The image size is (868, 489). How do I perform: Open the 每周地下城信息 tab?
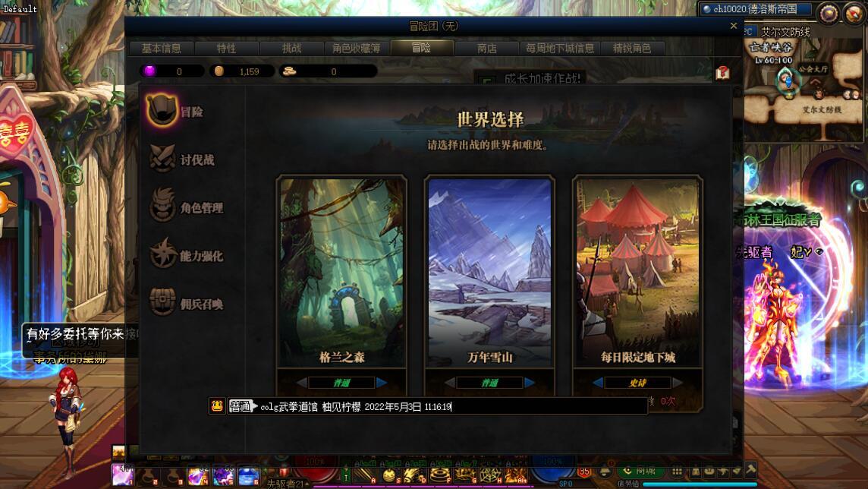[560, 48]
